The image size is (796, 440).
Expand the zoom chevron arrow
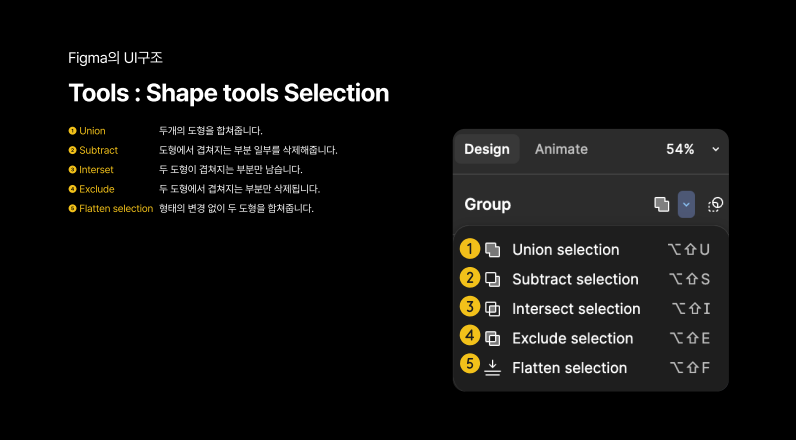pyautogui.click(x=716, y=149)
